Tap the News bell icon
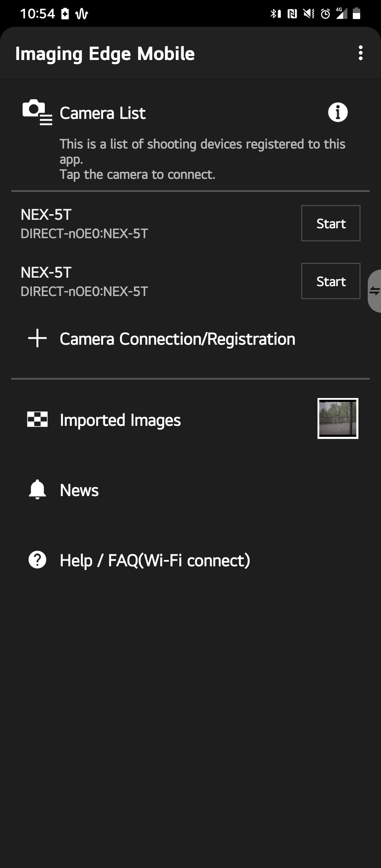This screenshot has height=868, width=381. click(x=37, y=490)
